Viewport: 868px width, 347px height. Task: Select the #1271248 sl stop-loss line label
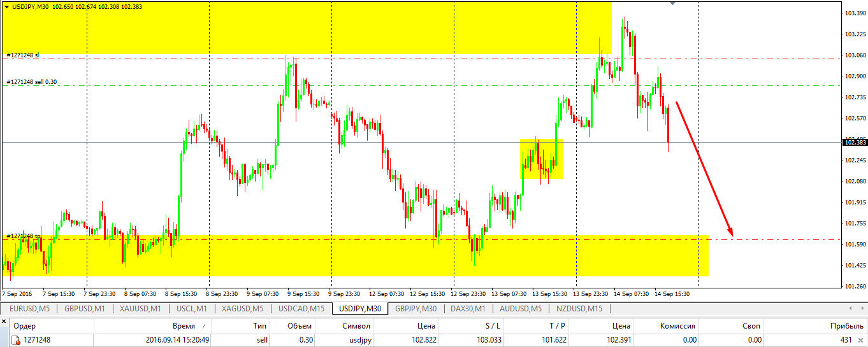[23, 55]
